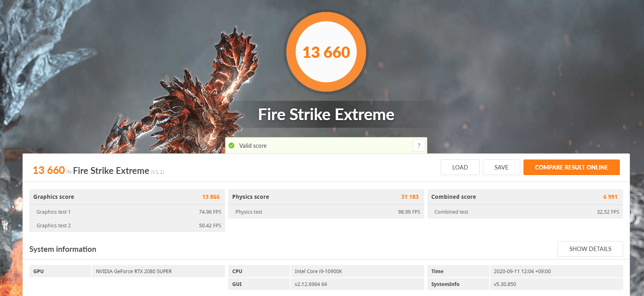
Task: Click the Time label cell
Action: click(458, 271)
